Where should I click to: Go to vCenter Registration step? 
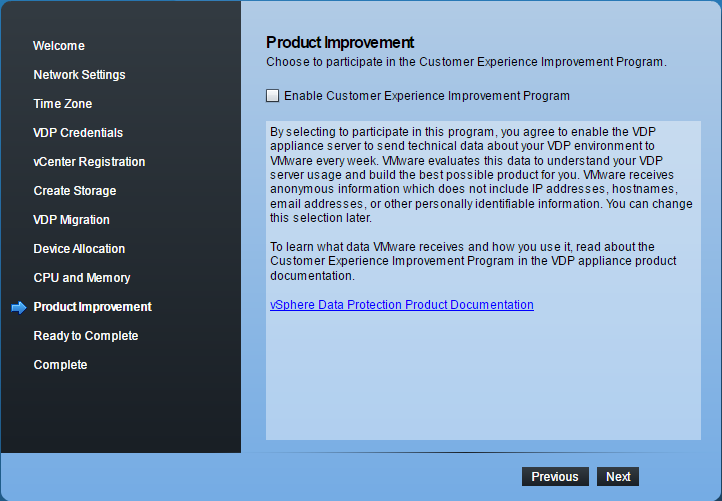click(x=89, y=162)
